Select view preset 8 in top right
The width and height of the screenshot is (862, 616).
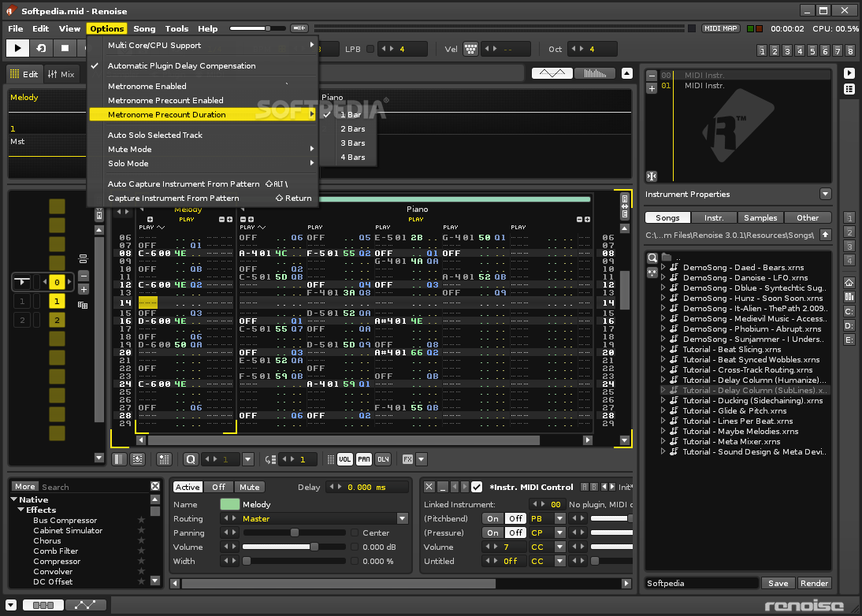pyautogui.click(x=850, y=51)
